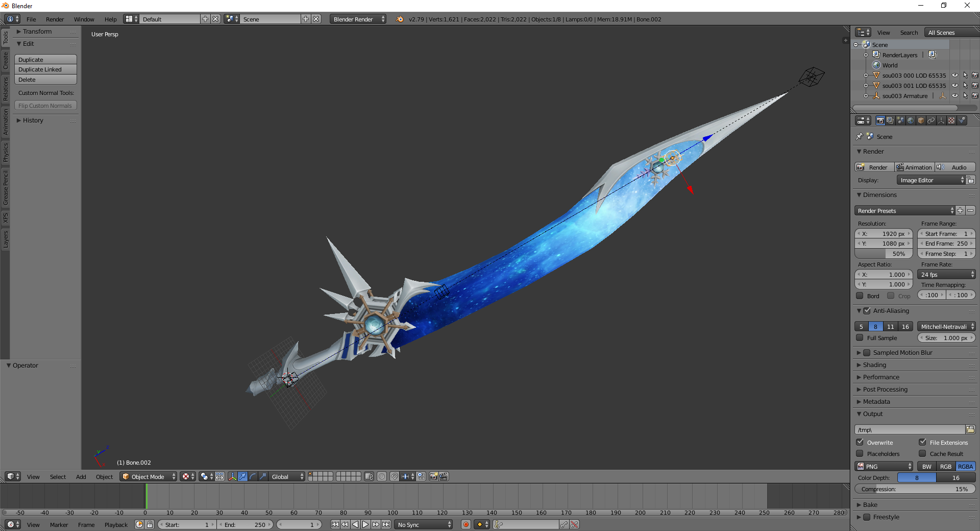Browse output path folder icon
The height and width of the screenshot is (531, 980).
point(970,429)
